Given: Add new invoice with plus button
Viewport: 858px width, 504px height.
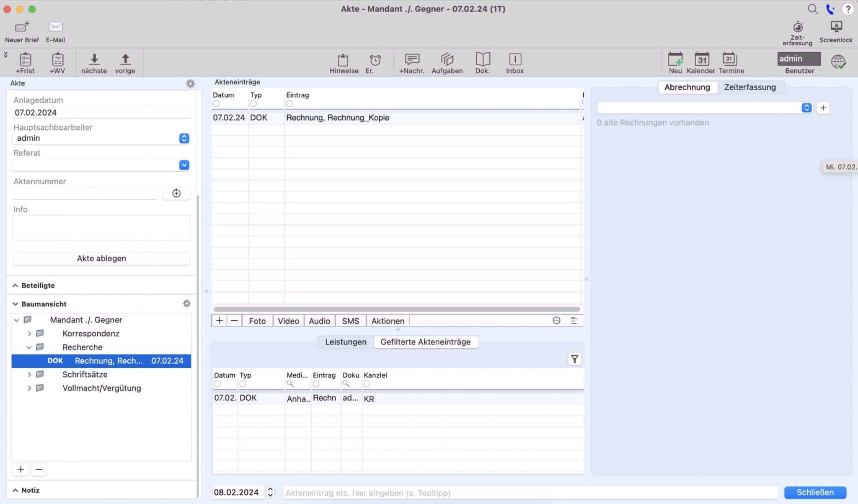Looking at the screenshot, I should coord(823,108).
